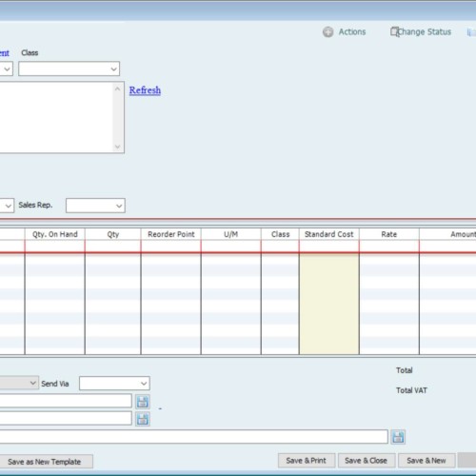476x476 pixels.
Task: Click the save icon beside second memo field
Action: point(143,419)
